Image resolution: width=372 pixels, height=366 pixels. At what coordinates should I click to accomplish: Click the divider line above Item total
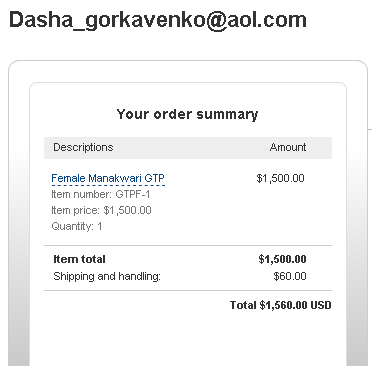pyautogui.click(x=188, y=245)
